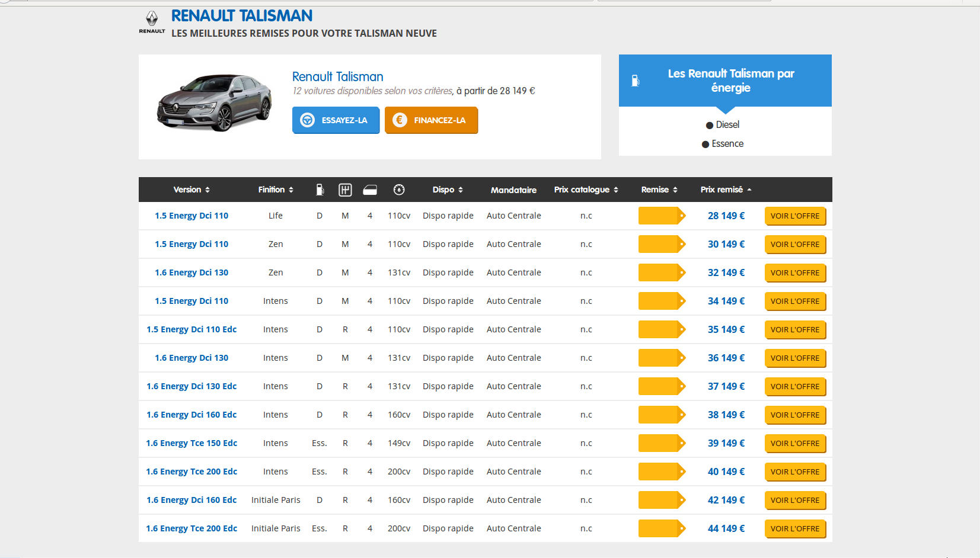Screen dimensions: 980x558
Task: Click the Renault logo icon
Action: 152,22
